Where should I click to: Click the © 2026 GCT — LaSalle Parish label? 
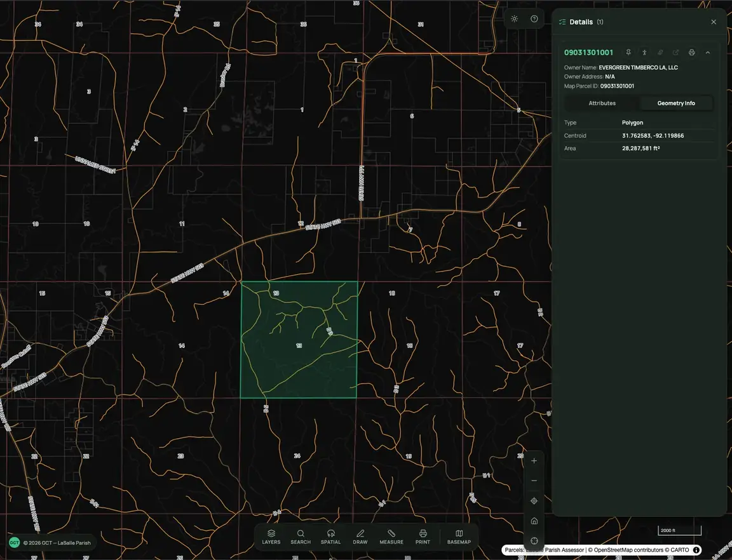(57, 543)
